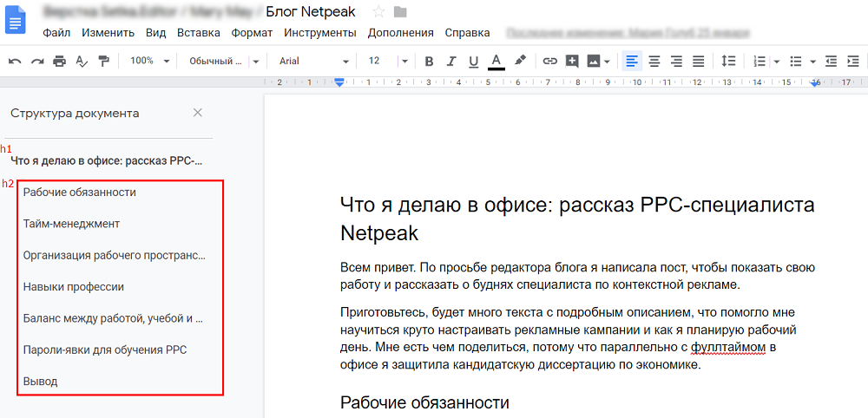Open the Вставка menu
Screen dimensions: 868x418
pos(198,33)
